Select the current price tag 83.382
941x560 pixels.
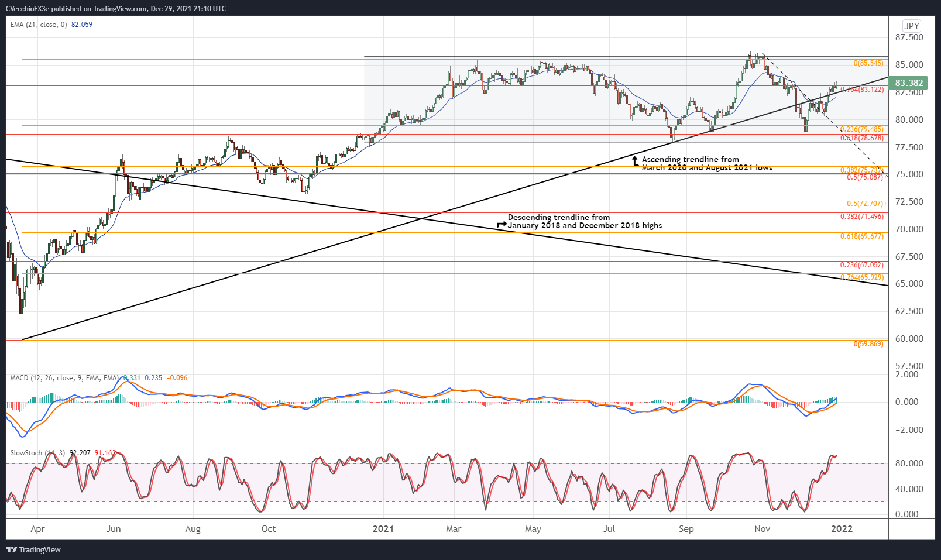909,83
